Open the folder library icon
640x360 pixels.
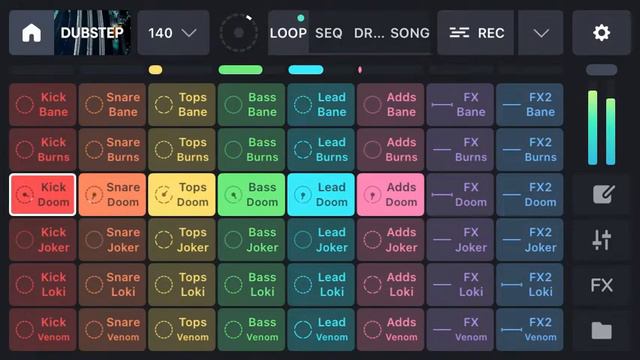point(601,330)
